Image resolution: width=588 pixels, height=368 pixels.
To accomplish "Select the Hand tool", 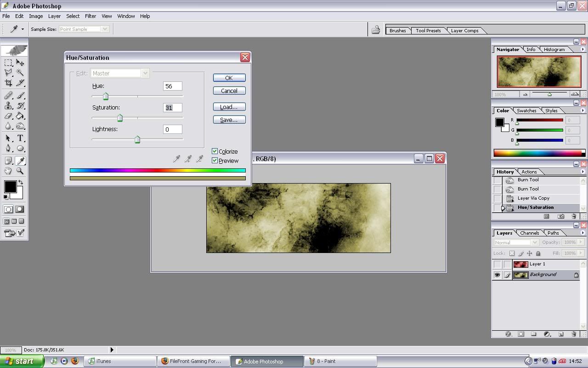I will 8,171.
